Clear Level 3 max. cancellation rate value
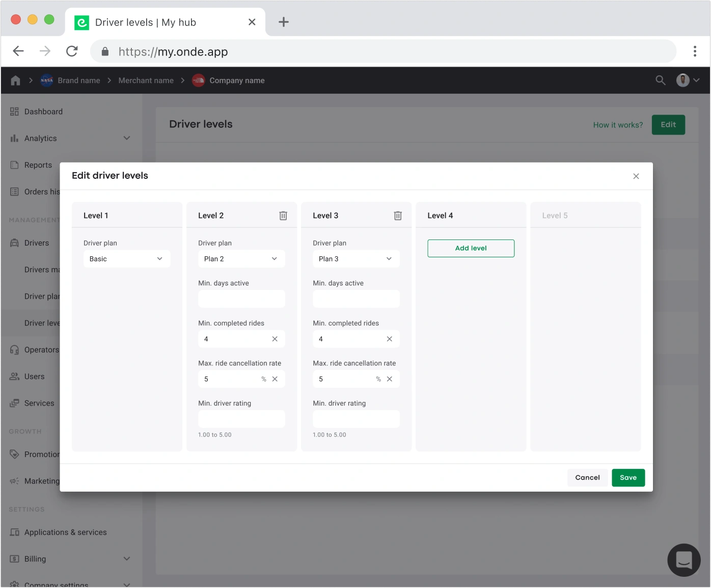The image size is (711, 588). pos(389,379)
